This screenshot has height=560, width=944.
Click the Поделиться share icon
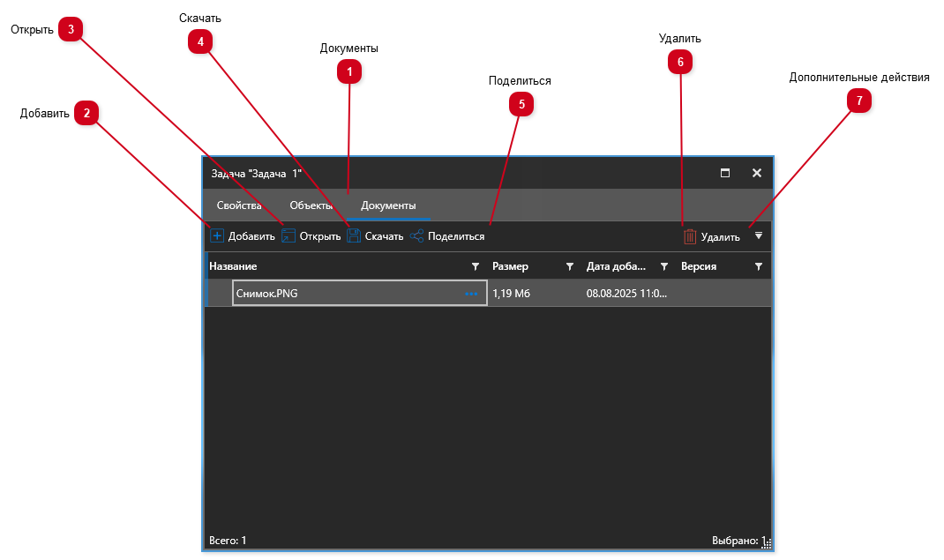416,235
